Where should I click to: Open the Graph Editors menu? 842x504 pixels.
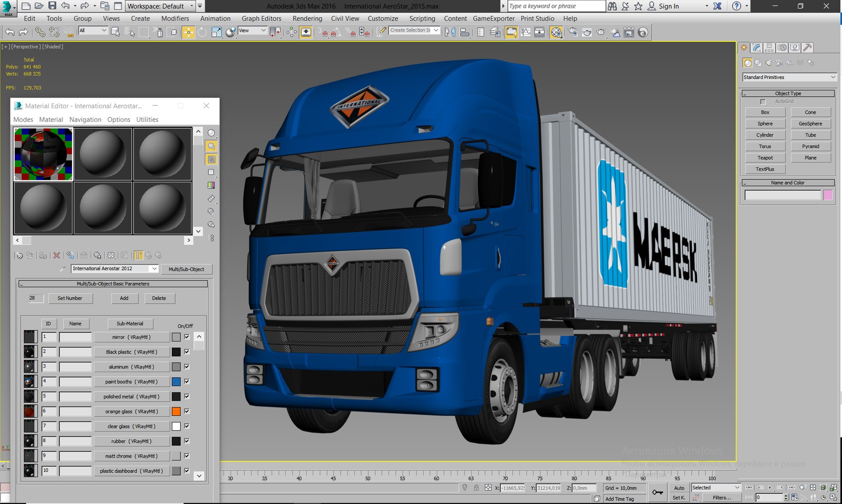262,19
